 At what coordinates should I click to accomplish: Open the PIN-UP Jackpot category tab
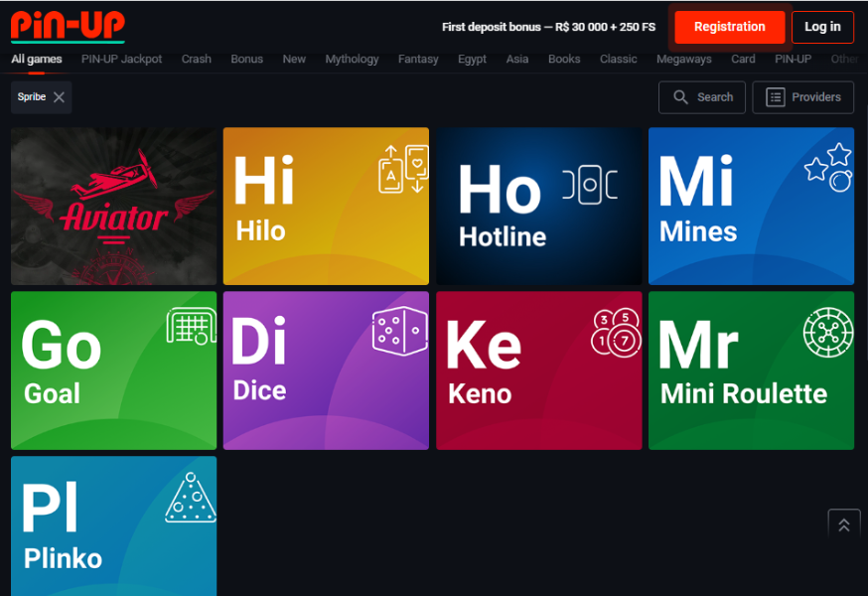[x=121, y=59]
